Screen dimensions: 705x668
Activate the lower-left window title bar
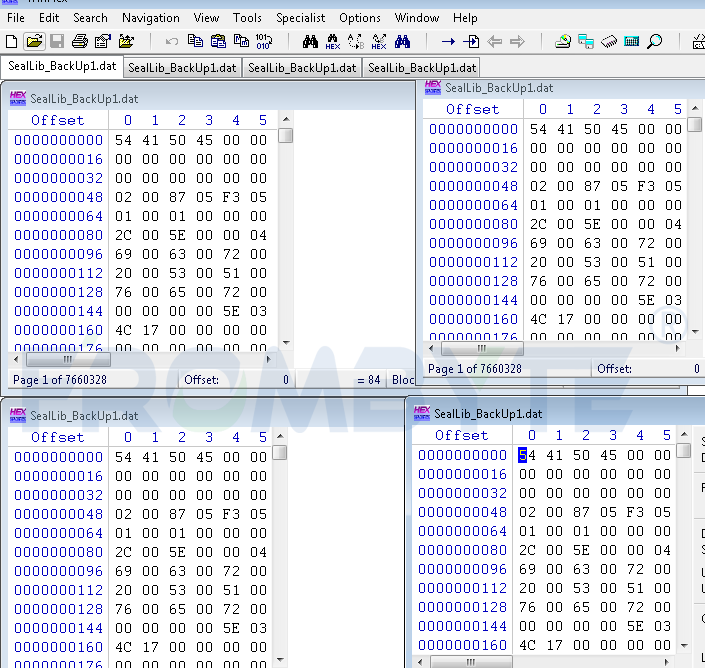click(x=202, y=415)
